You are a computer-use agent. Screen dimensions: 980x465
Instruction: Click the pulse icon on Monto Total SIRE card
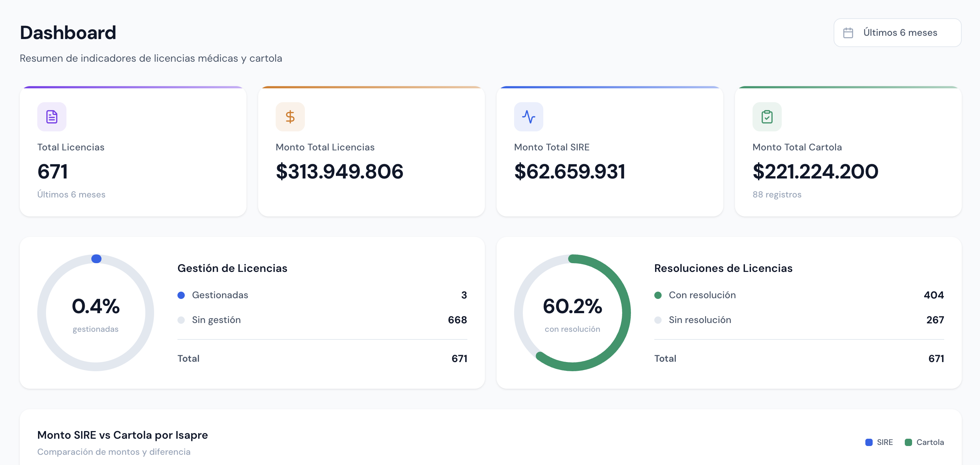pyautogui.click(x=528, y=117)
